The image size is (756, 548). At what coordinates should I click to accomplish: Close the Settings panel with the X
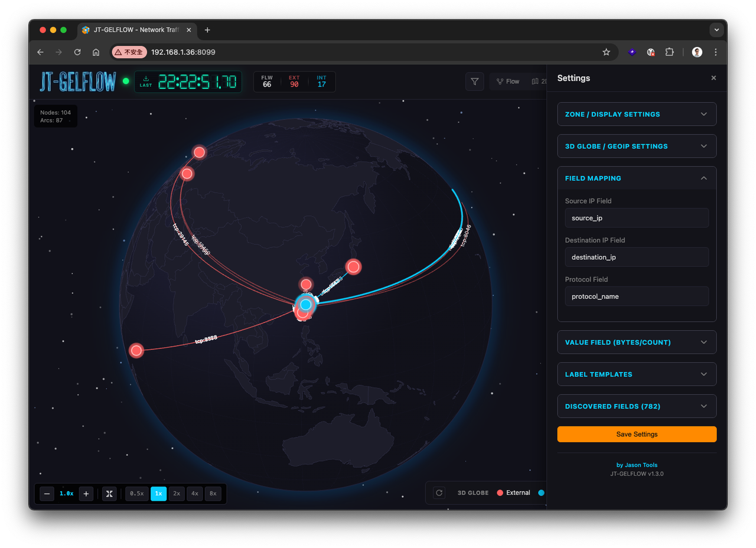coord(713,78)
